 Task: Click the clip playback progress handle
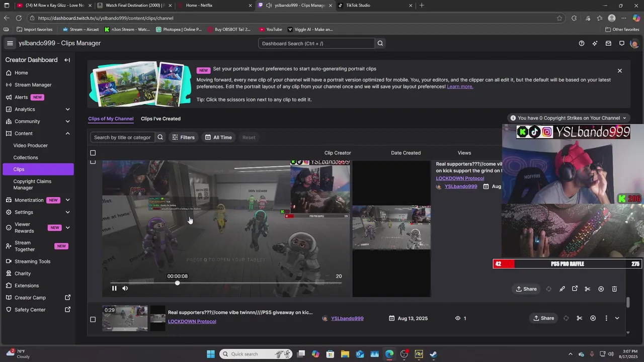(177, 283)
